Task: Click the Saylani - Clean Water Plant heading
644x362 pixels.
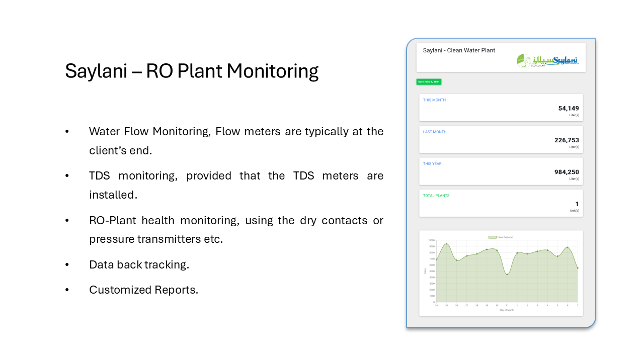Action: pyautogui.click(x=459, y=50)
